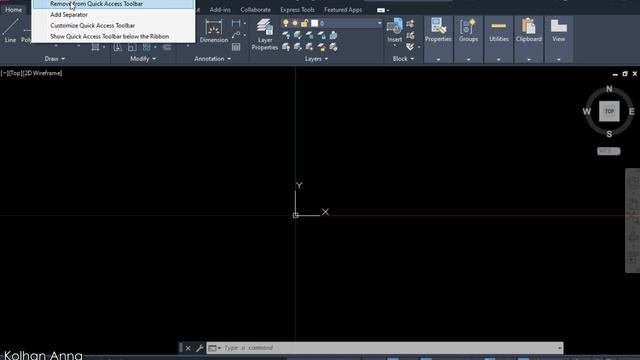Click the hatch icon in Draw panel

[x=95, y=47]
